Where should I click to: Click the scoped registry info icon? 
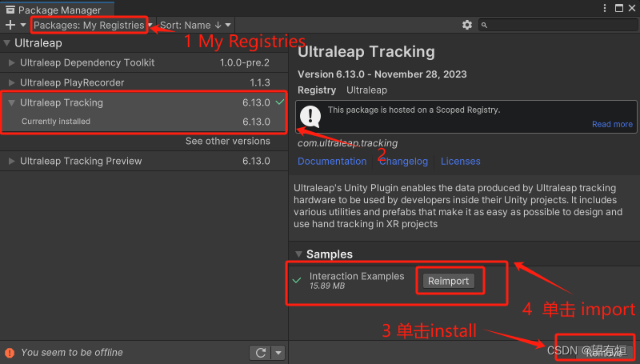(x=310, y=116)
